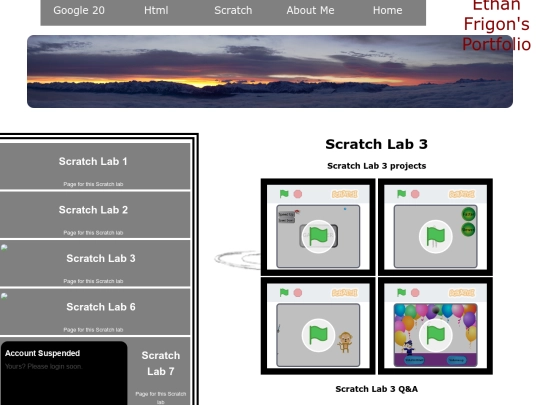540x405 pixels.
Task: Click the Scratch Lab 3 heading
Action: 376,144
